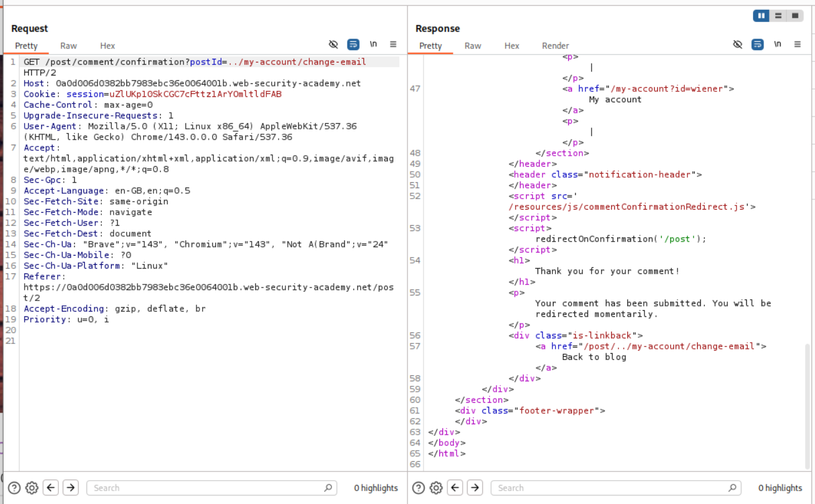
Task: Switch Request view to Raw tab
Action: (x=69, y=46)
